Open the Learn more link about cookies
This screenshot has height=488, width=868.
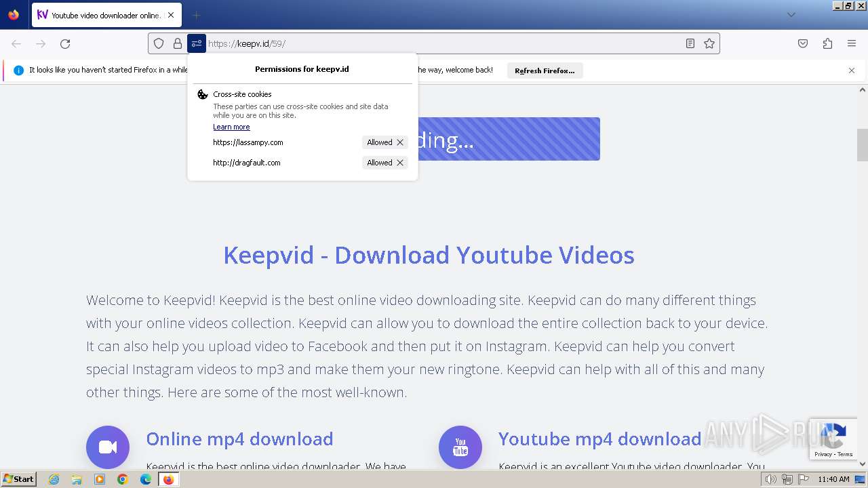coord(231,127)
